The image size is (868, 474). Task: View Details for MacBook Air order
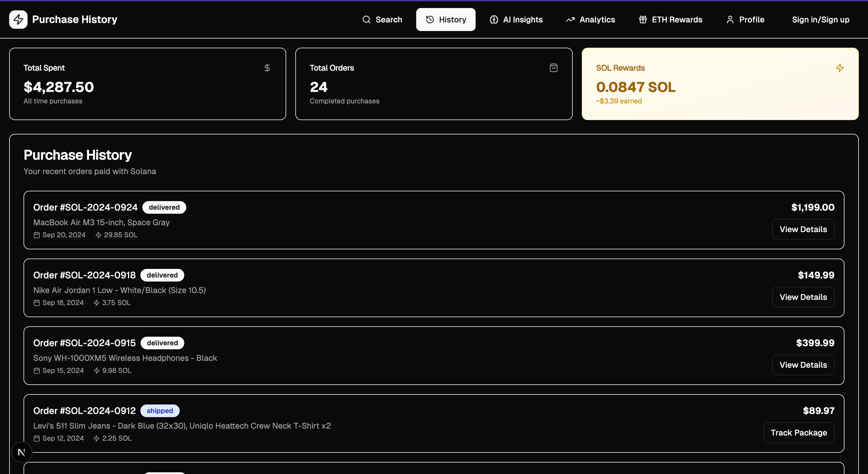tap(803, 229)
